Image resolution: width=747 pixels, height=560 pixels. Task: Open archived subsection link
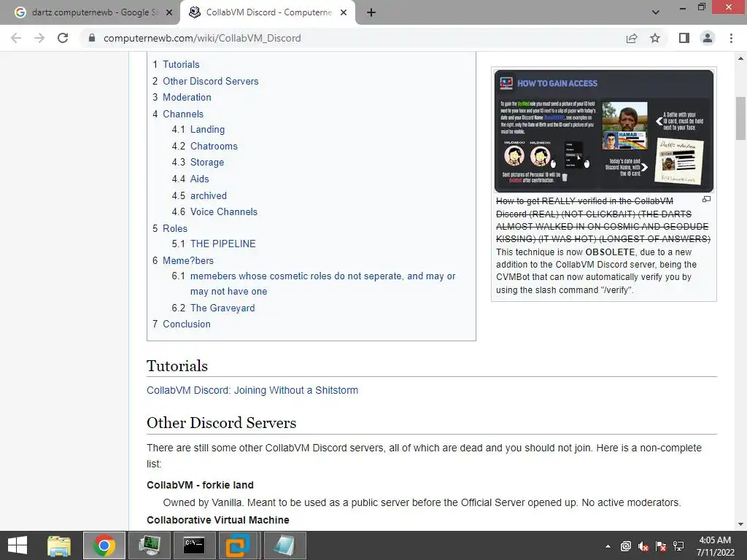click(x=209, y=195)
